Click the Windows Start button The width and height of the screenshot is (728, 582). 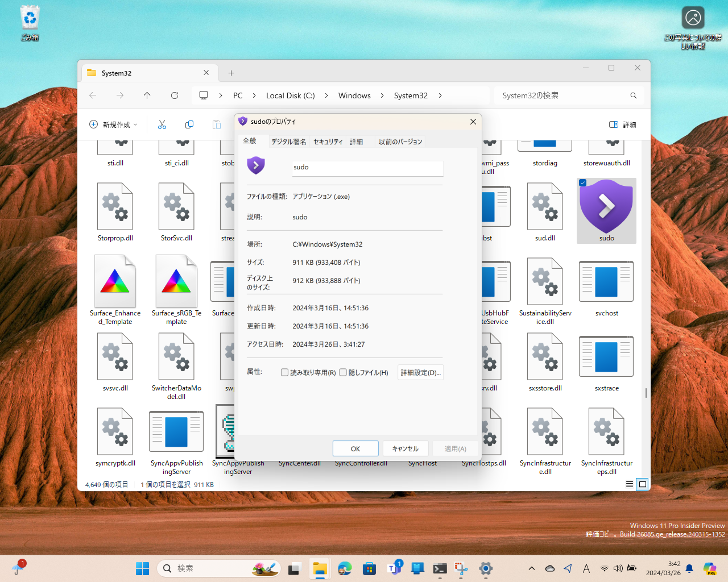click(x=142, y=568)
